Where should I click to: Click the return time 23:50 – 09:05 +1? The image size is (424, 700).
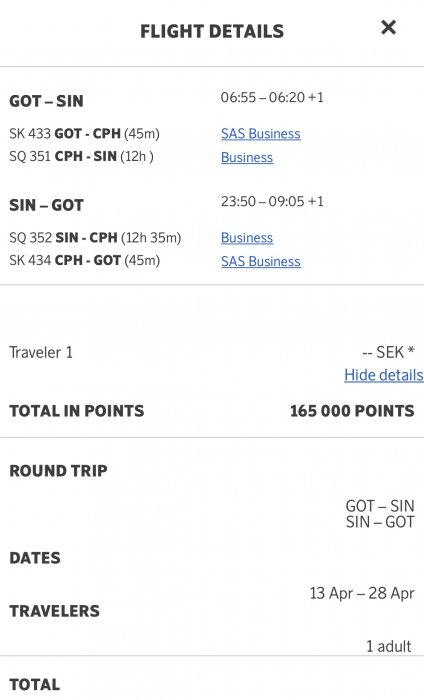click(272, 201)
